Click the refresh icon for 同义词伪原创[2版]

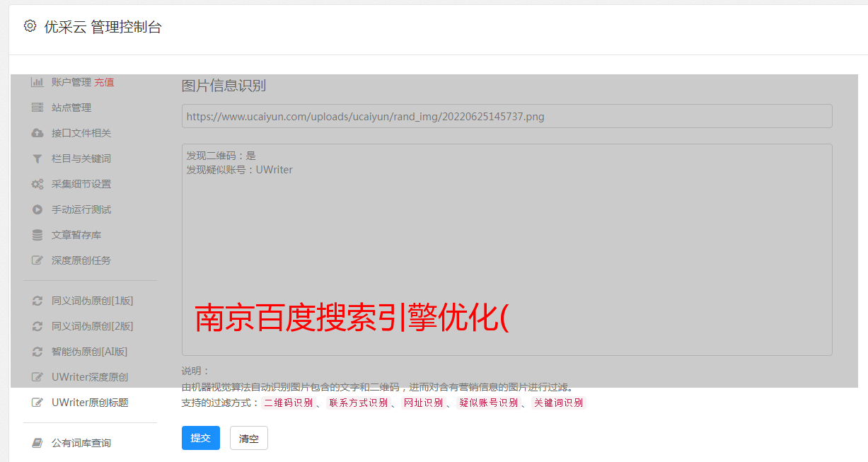pyautogui.click(x=37, y=326)
